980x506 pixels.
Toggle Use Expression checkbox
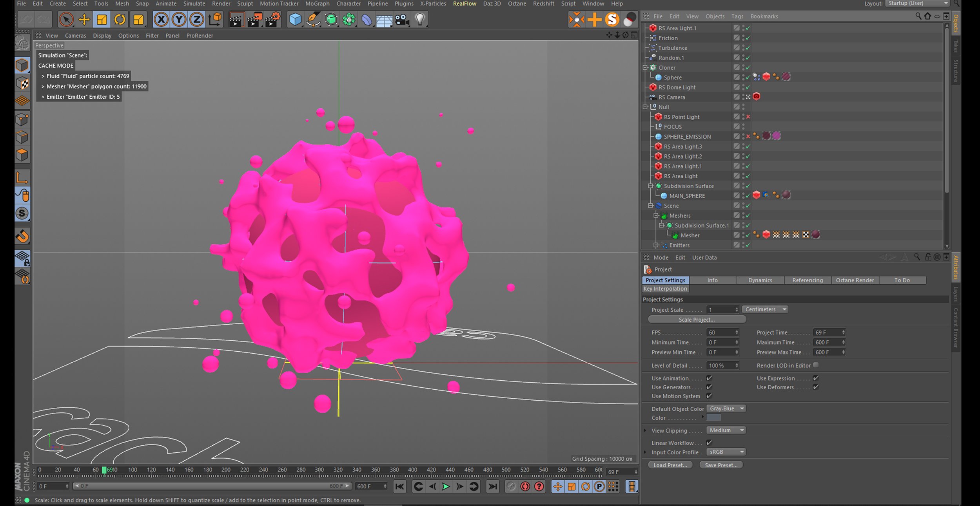[816, 378]
